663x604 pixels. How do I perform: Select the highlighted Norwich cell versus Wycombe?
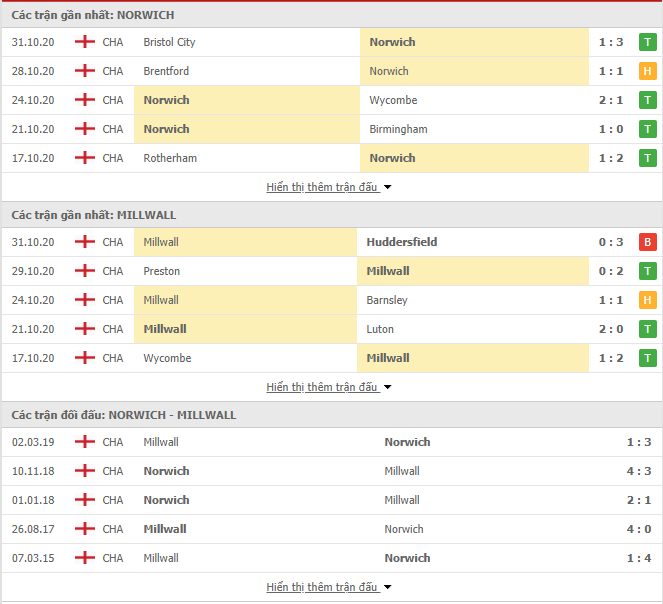[x=247, y=100]
